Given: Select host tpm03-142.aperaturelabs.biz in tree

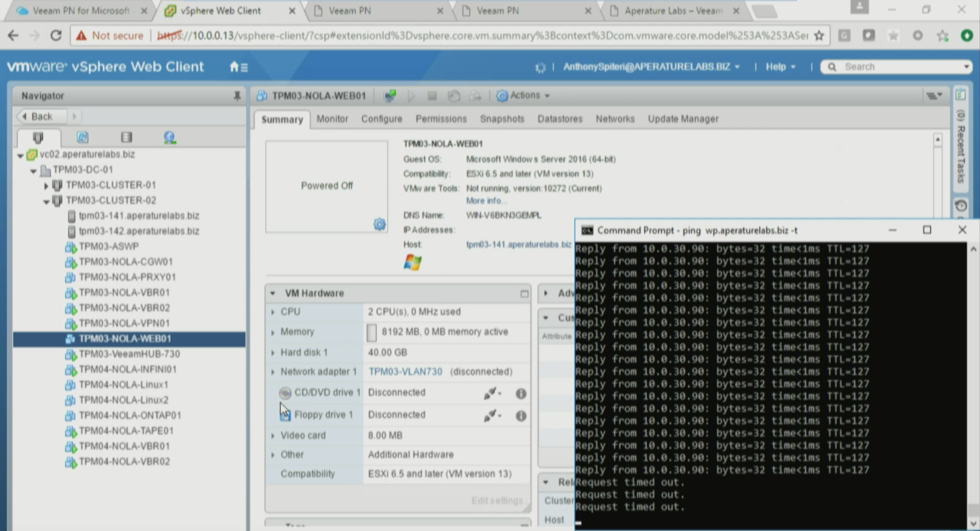Looking at the screenshot, I should coord(139,231).
